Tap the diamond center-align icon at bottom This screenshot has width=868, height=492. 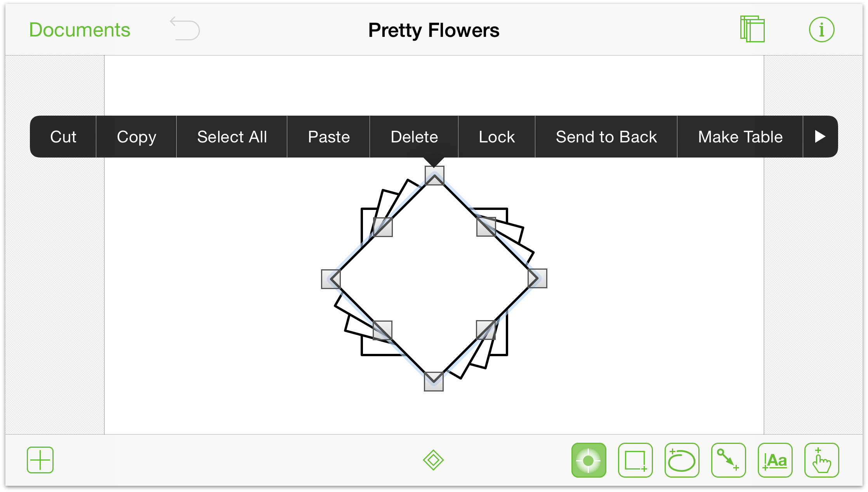(433, 459)
